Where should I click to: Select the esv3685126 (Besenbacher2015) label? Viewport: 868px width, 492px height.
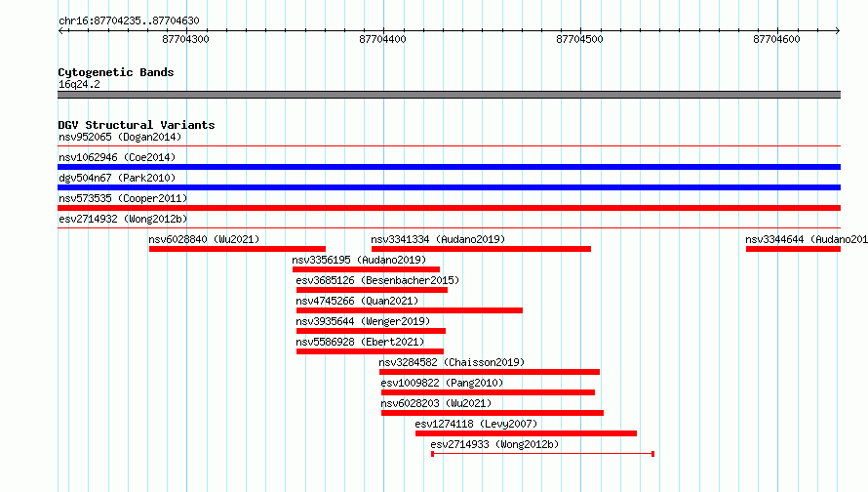(x=377, y=280)
